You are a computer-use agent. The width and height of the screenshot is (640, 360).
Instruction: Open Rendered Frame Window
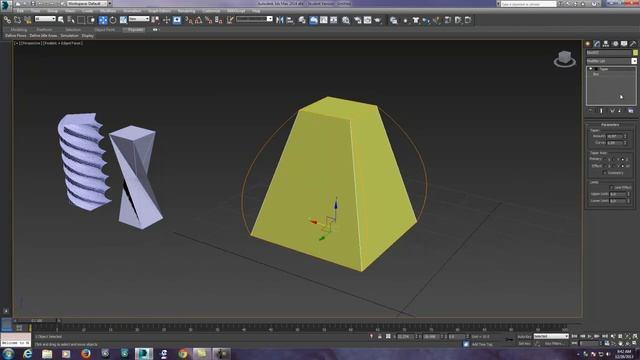click(x=367, y=20)
